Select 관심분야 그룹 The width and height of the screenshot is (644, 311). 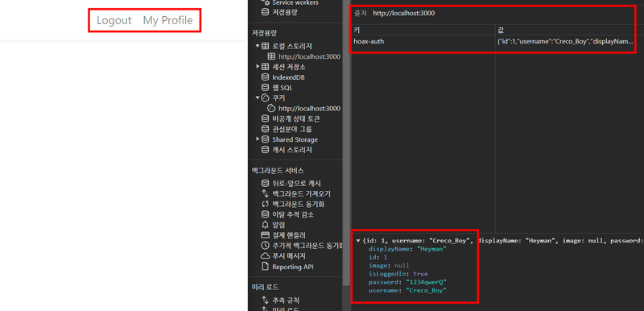[292, 129]
